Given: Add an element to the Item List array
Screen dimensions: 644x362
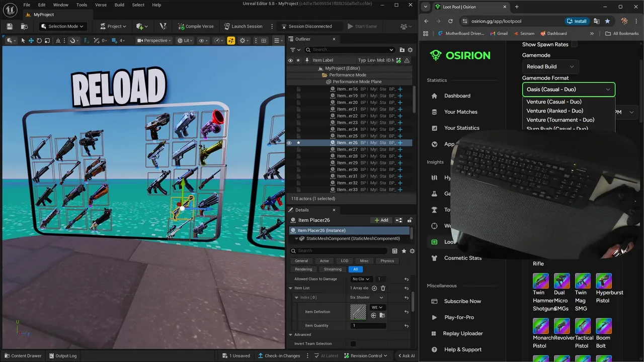Looking at the screenshot, I should tap(374, 288).
